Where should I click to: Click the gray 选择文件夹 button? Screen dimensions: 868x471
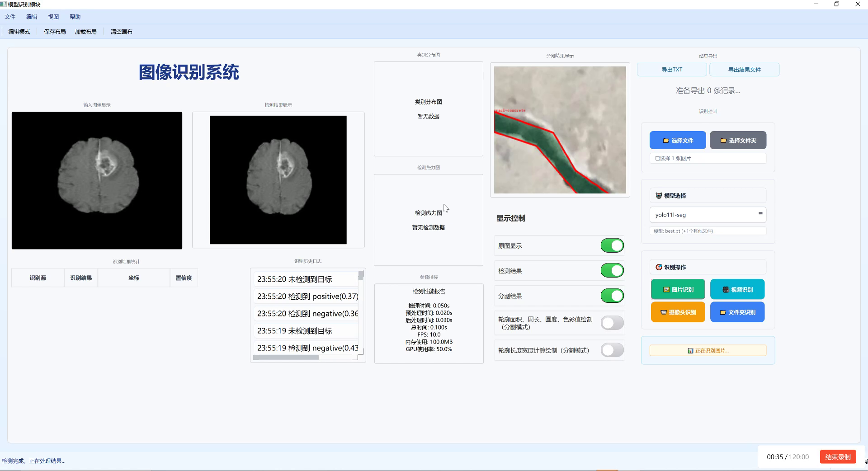click(x=738, y=141)
